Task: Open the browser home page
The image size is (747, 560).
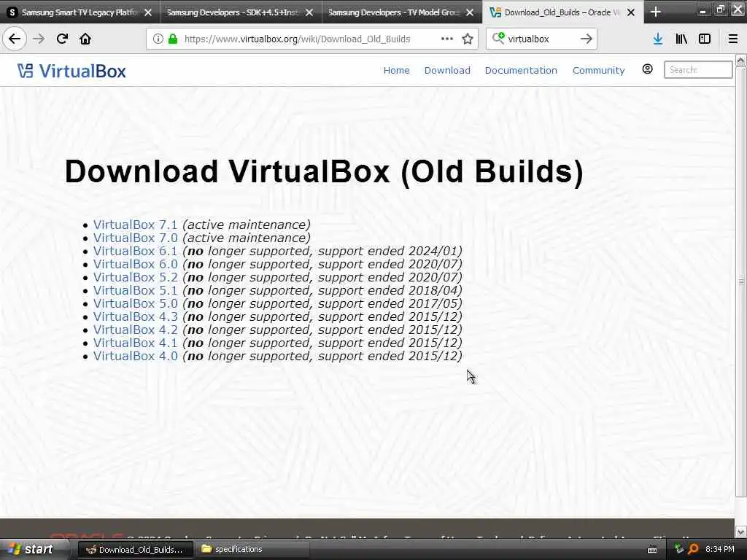Action: [85, 39]
